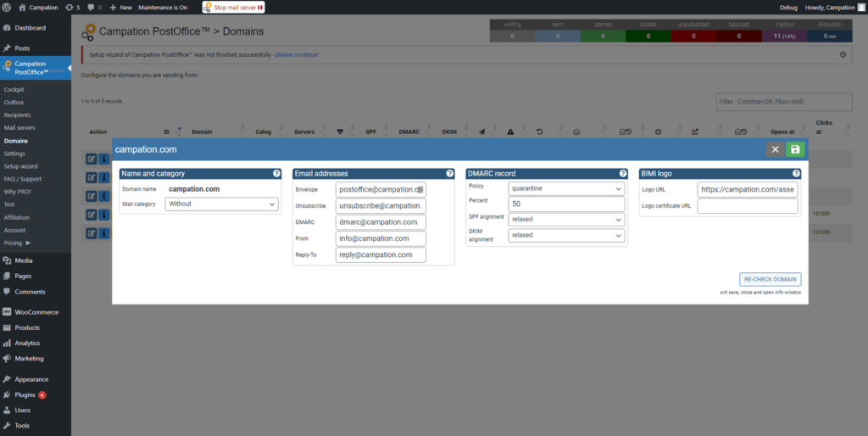Open the DMARC Policy dropdown set to quarantine
Viewport: 868px width, 436px height.
[566, 189]
